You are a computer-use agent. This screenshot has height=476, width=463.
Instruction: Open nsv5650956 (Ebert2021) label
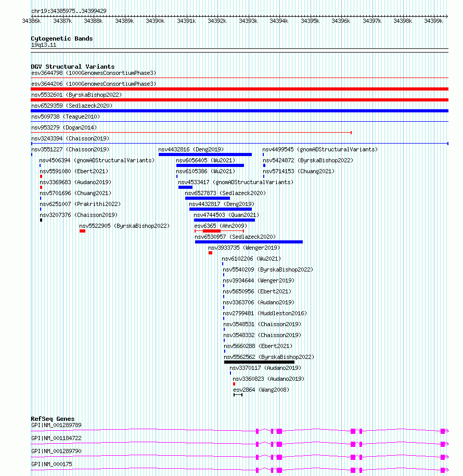[x=257, y=292]
